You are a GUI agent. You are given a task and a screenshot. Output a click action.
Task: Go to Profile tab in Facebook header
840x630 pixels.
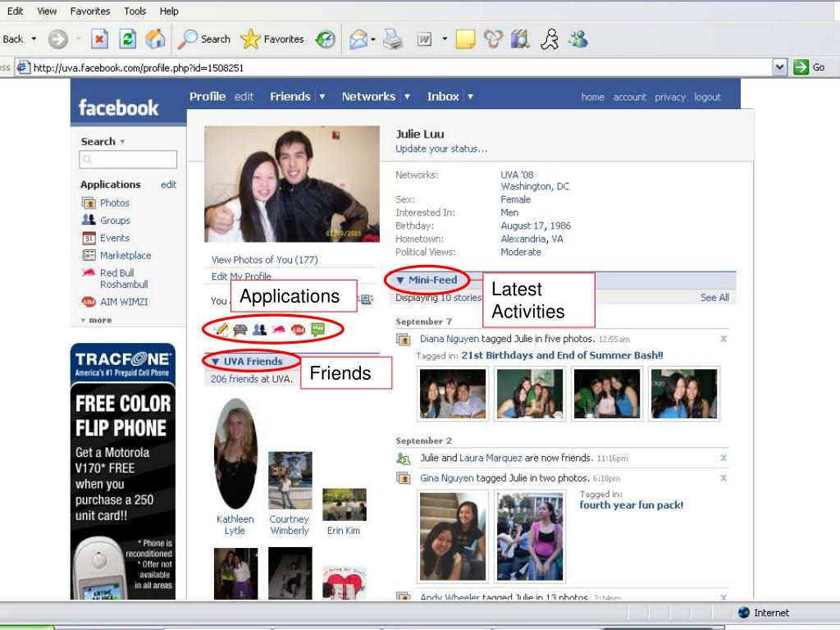point(208,97)
